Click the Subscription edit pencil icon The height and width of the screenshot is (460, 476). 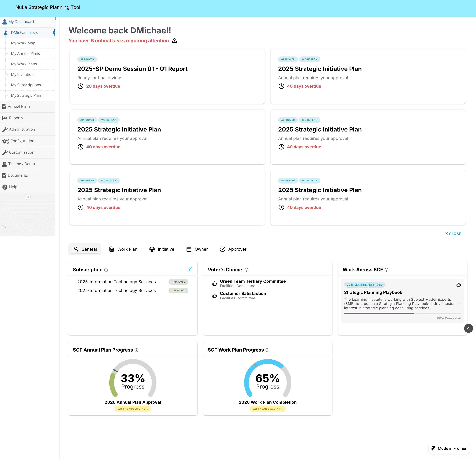[190, 270]
